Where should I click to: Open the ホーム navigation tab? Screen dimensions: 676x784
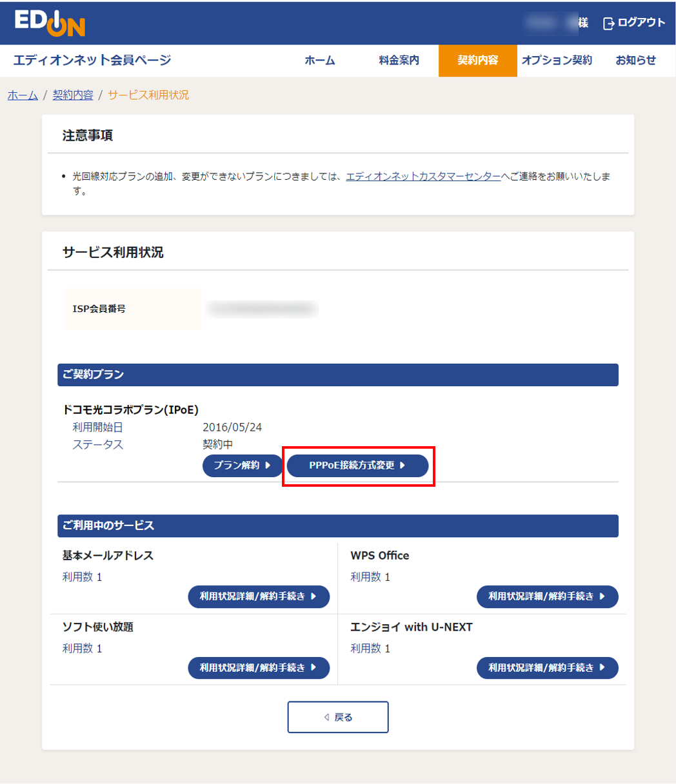pyautogui.click(x=319, y=61)
